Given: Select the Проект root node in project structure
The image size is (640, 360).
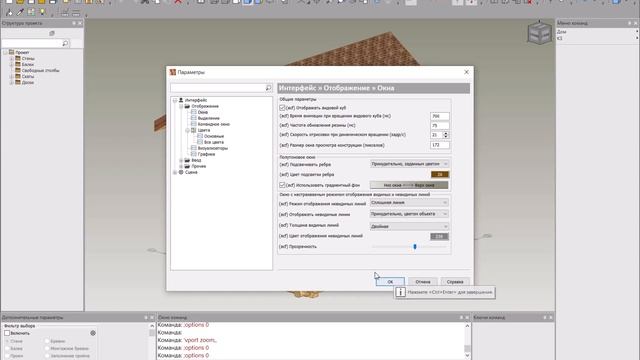Looking at the screenshot, I should [22, 52].
